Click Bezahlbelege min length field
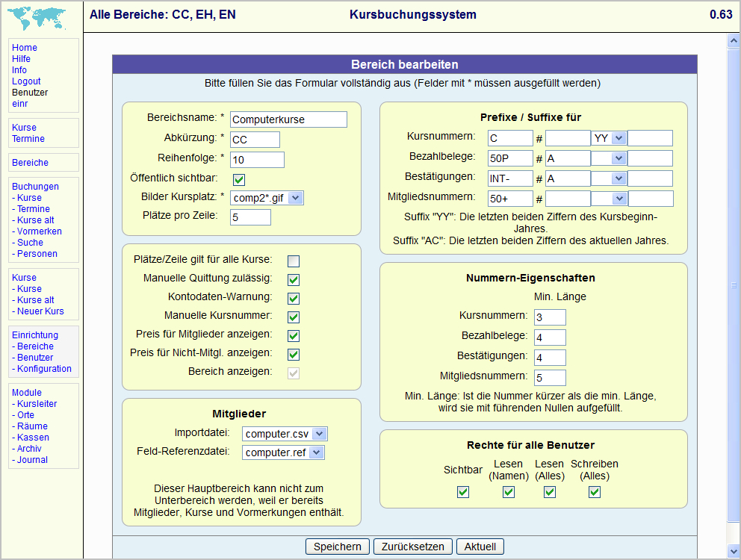741x560 pixels. 550,337
